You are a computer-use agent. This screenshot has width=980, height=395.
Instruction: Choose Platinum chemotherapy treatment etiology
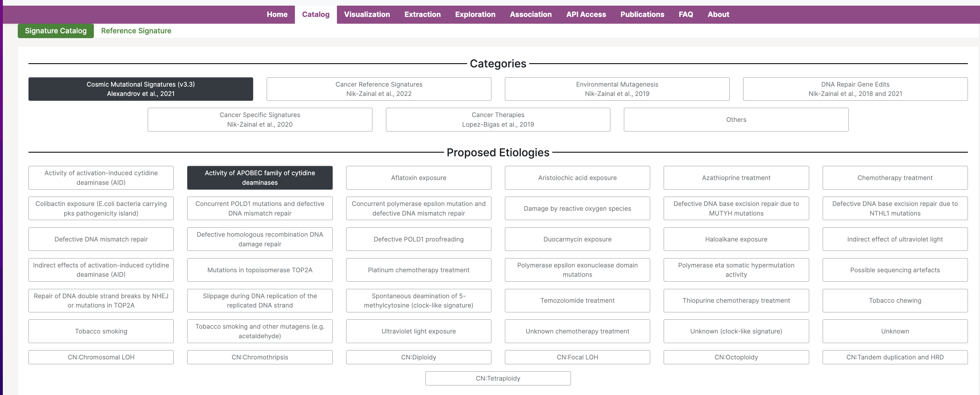tap(418, 270)
